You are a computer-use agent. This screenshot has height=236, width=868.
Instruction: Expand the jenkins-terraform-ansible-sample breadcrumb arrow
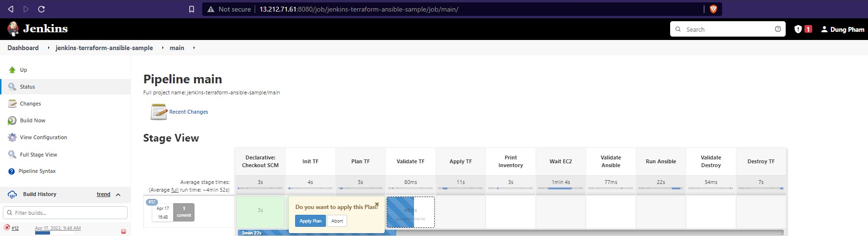coord(163,48)
